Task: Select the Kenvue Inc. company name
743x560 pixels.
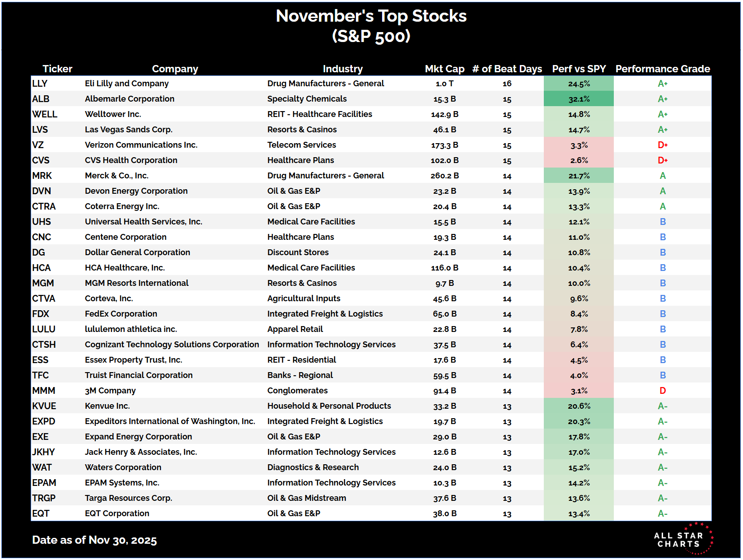Action: coord(107,406)
